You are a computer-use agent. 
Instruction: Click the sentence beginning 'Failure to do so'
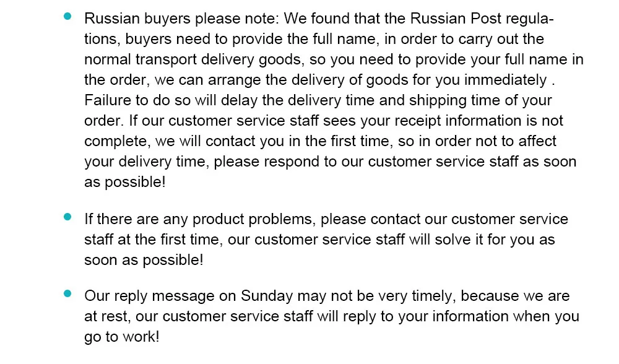(318, 101)
